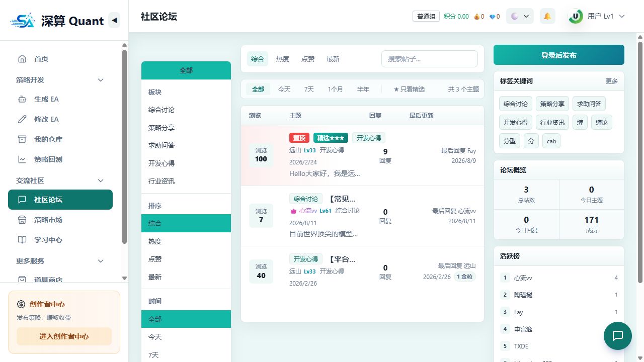Open the pinned post starting Hello大家好
This screenshot has width=644, height=362.
[x=325, y=173]
